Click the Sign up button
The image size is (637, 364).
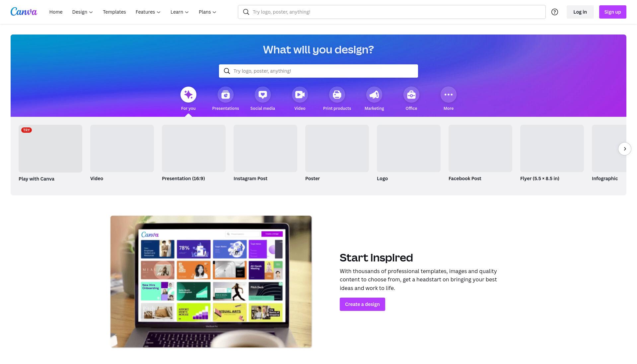point(612,12)
